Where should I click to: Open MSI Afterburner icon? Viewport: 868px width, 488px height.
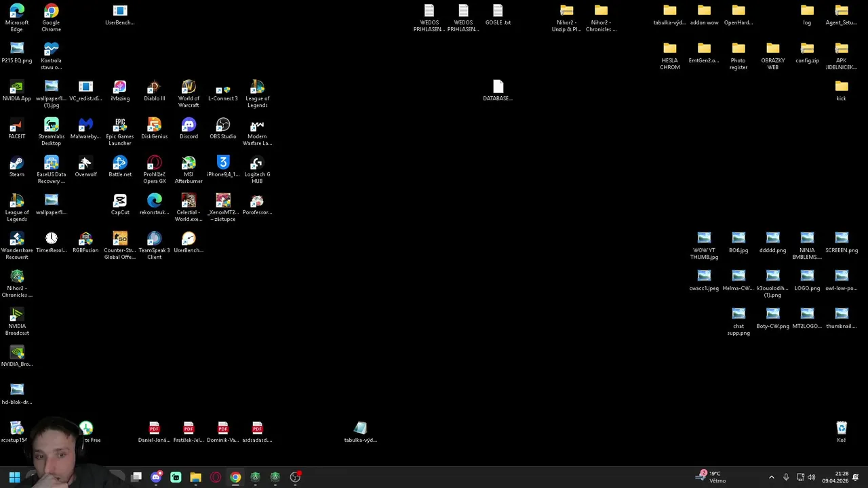pos(189,170)
